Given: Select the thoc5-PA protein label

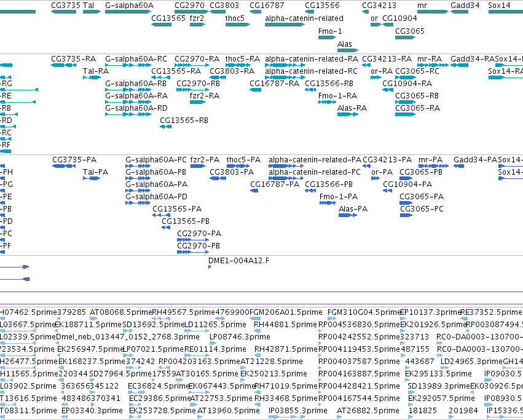Looking at the screenshot, I should (x=243, y=160).
